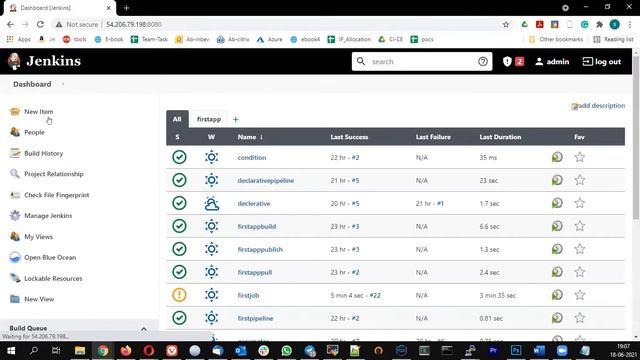Schedule a build for firstappbuild
Screen dimensions: 640x360
coord(557,226)
